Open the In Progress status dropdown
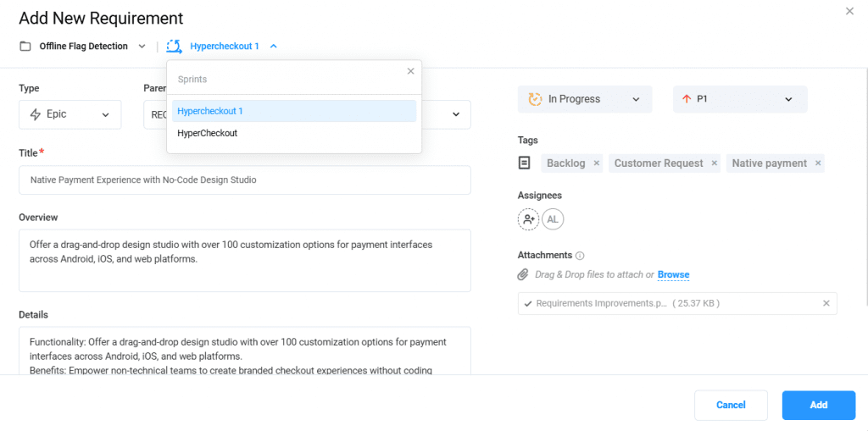The image size is (868, 431). click(584, 99)
